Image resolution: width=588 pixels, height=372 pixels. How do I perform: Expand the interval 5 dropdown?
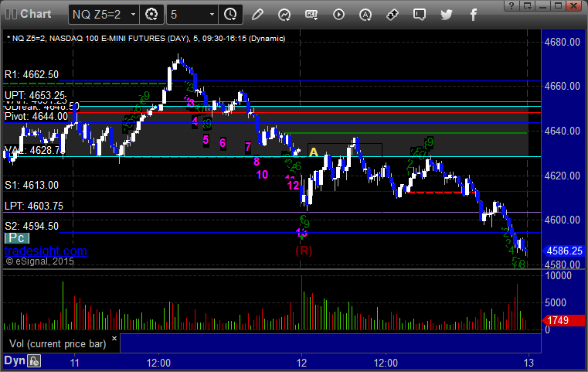click(212, 15)
